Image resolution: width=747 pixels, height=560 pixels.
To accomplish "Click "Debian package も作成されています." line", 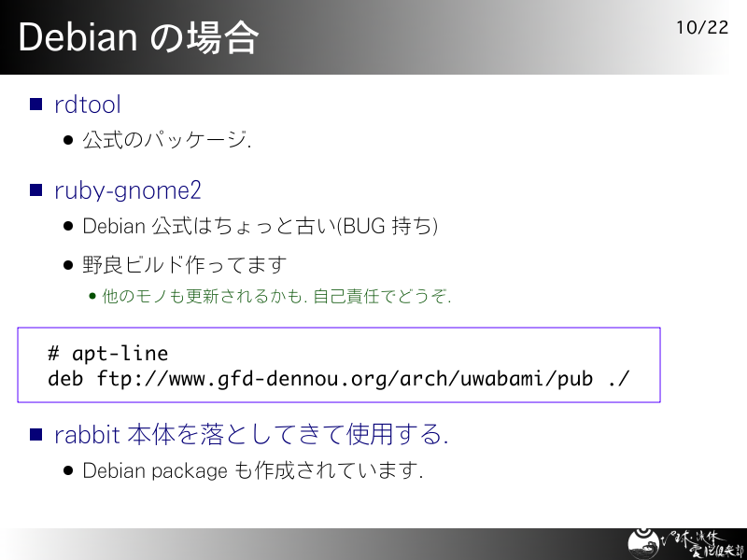I will (252, 470).
